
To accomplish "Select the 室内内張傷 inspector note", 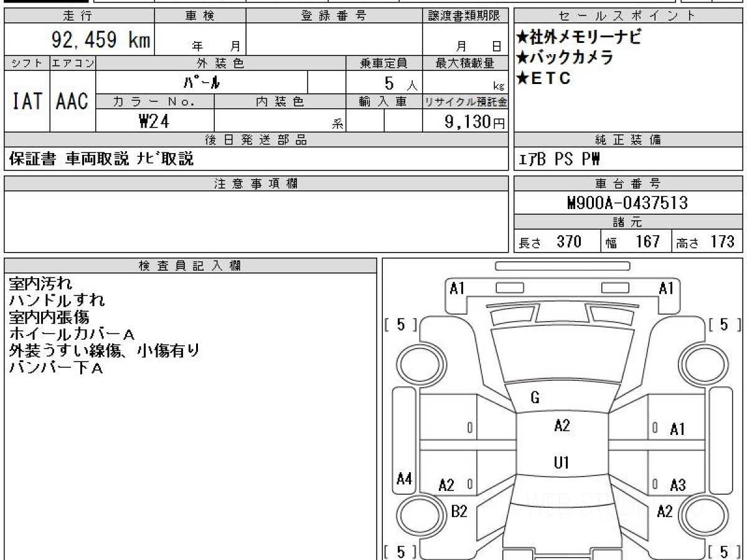I will click(x=49, y=318).
